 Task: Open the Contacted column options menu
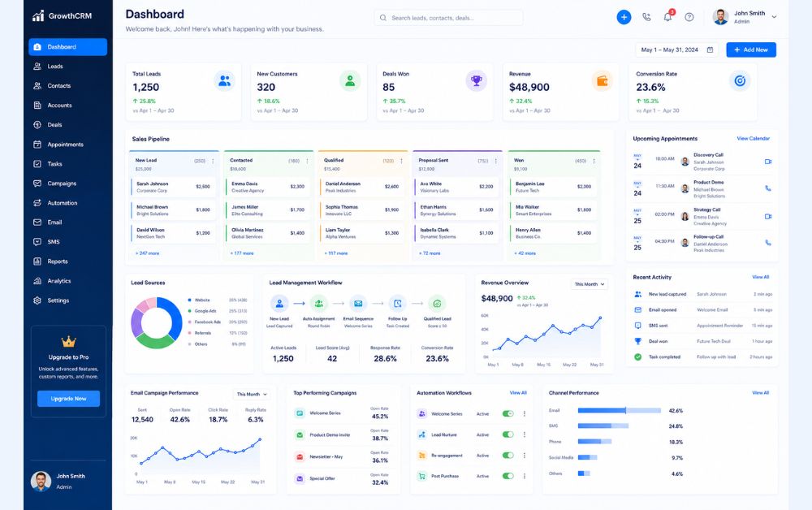pos(307,161)
